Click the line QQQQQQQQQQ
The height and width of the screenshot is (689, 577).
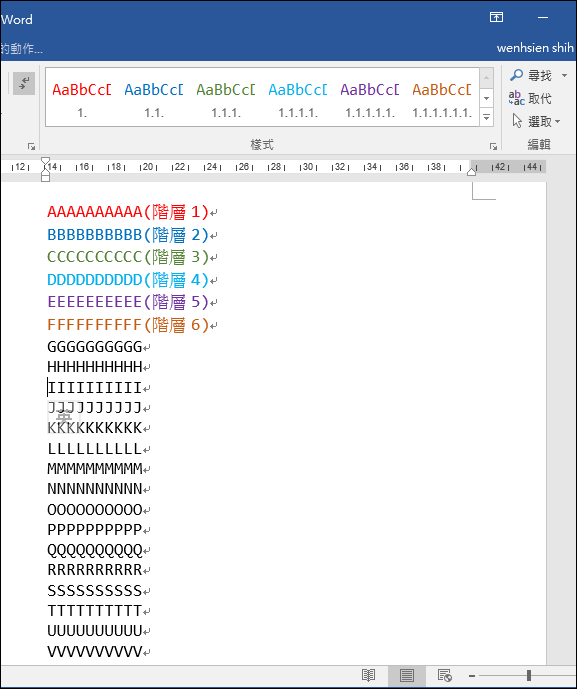[95, 550]
